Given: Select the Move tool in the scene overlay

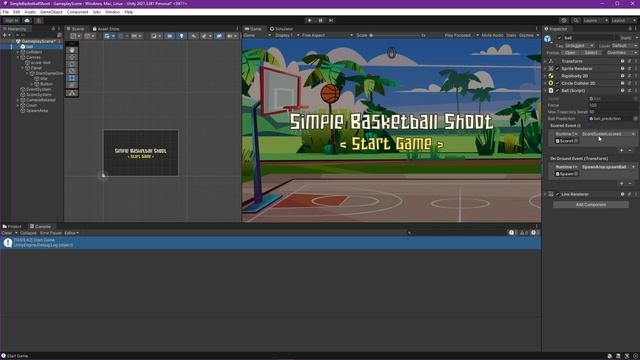Looking at the screenshot, I should click(72, 57).
